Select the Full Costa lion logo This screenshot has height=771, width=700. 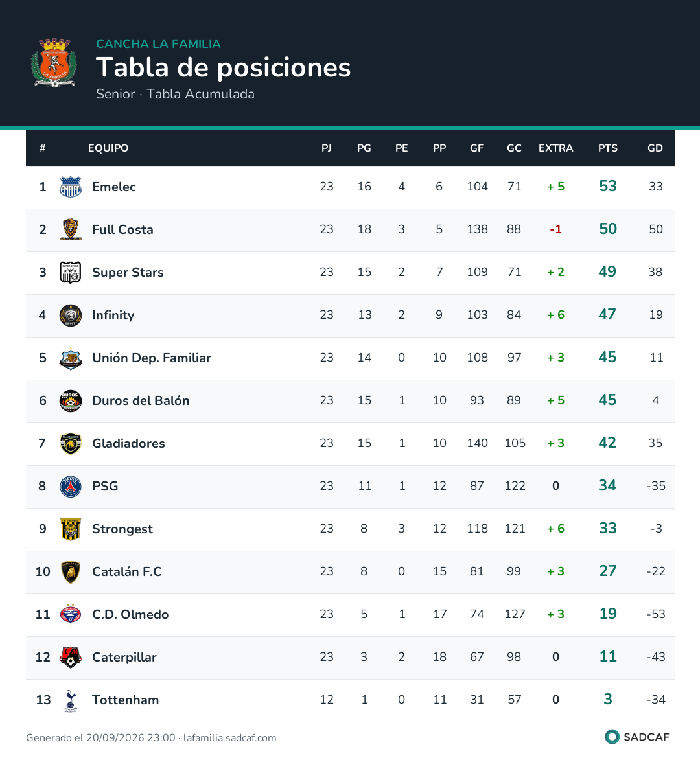click(x=71, y=229)
